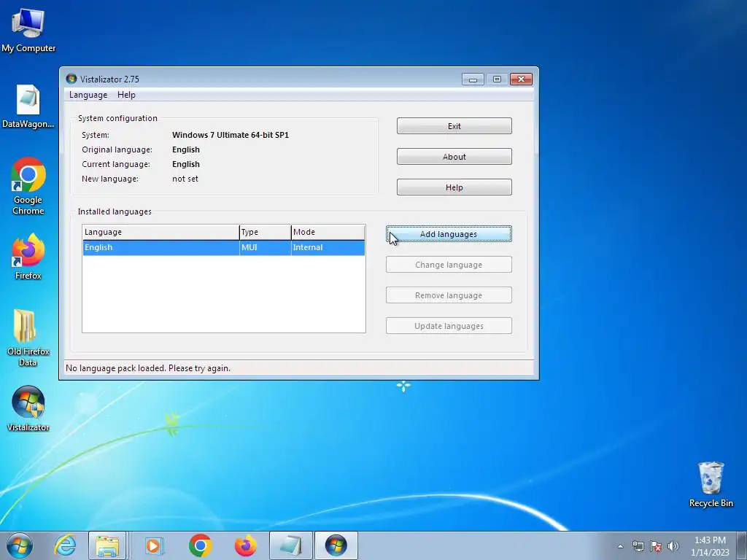Close the Vistalizator window

[x=521, y=79]
